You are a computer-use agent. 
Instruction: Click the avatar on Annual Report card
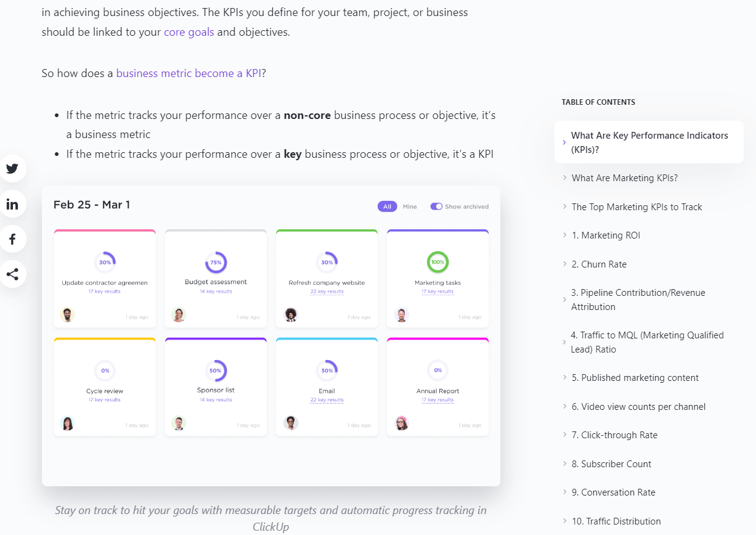pos(401,423)
